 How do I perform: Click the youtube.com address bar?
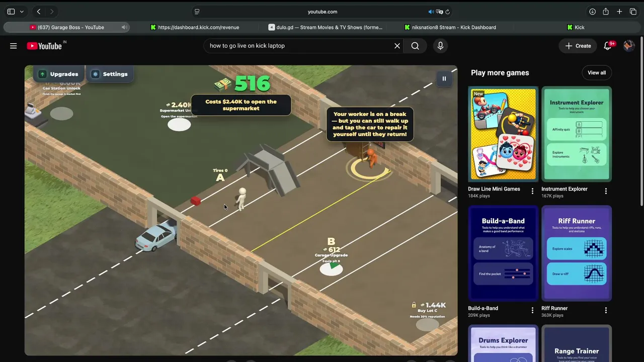click(322, 12)
